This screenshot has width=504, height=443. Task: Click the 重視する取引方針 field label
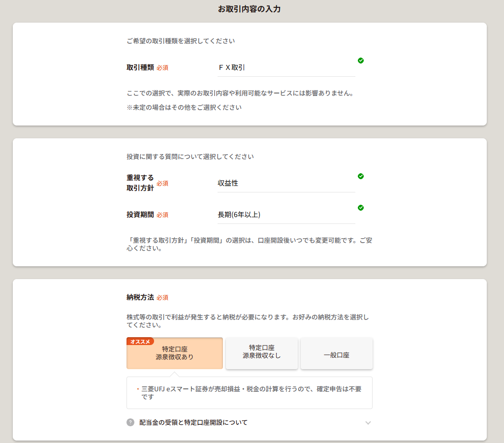(140, 183)
